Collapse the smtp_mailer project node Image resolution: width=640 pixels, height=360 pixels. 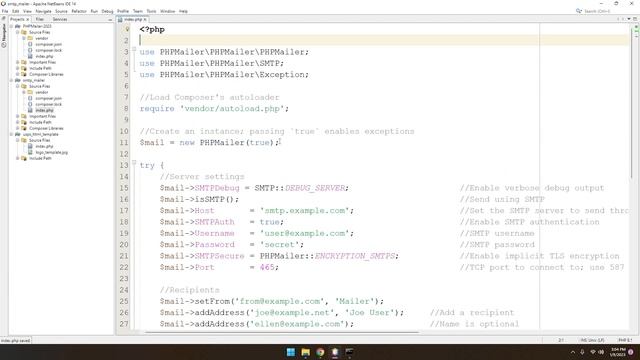pos(11,80)
